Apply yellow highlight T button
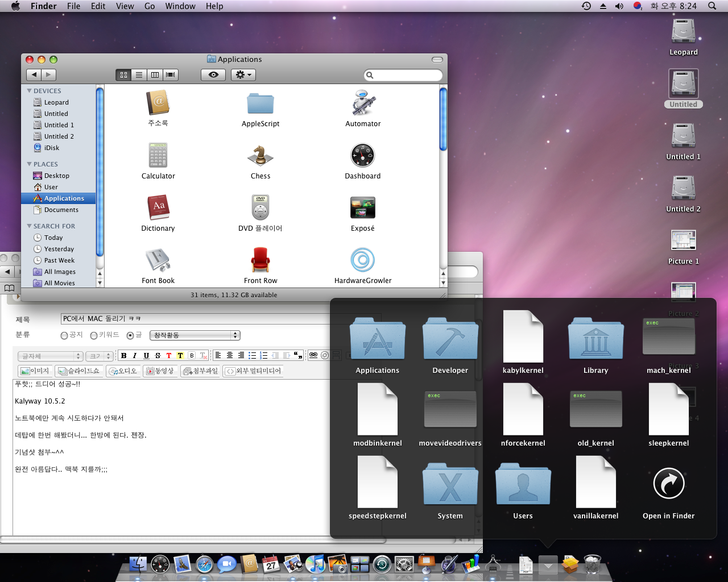Viewport: 728px width, 582px height. coord(180,355)
